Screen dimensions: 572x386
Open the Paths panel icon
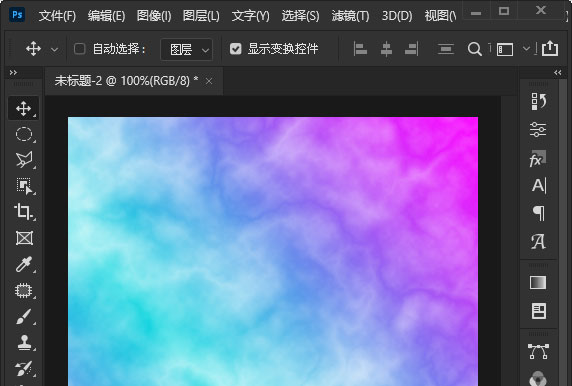pyautogui.click(x=538, y=351)
